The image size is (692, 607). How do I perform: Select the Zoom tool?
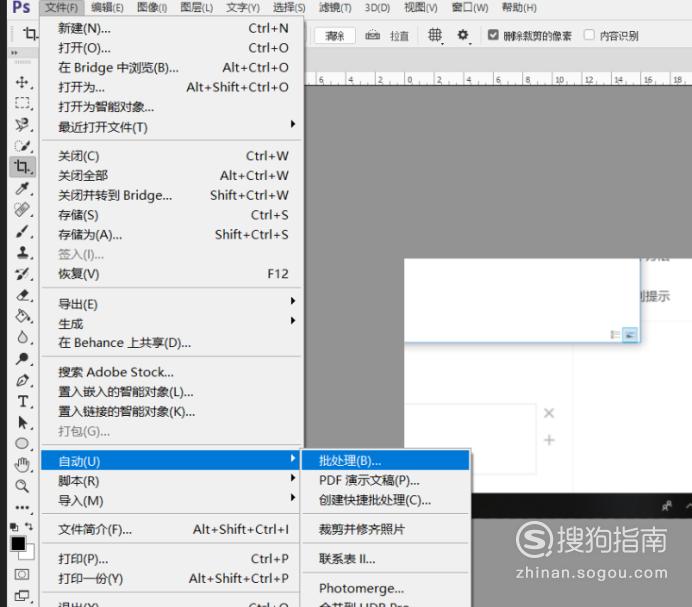[x=22, y=486]
